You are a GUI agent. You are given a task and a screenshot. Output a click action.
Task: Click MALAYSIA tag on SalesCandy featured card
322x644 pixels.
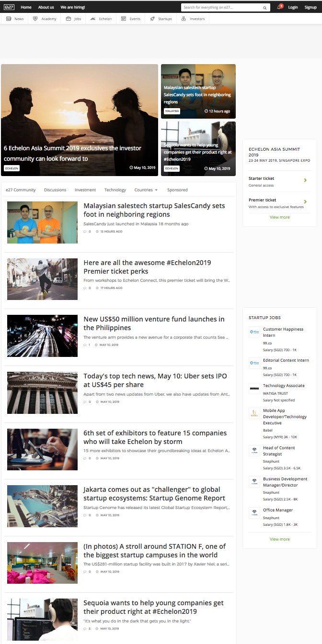pos(172,111)
